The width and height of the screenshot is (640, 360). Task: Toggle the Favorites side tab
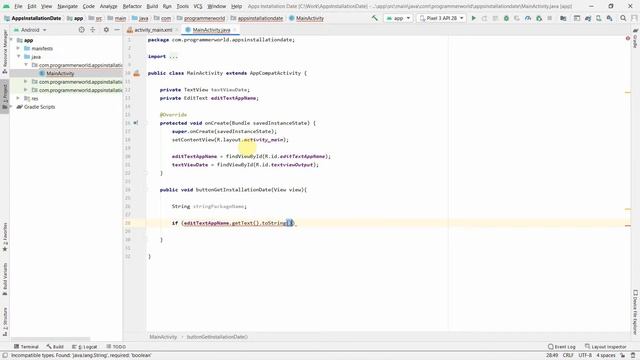[x=5, y=237]
